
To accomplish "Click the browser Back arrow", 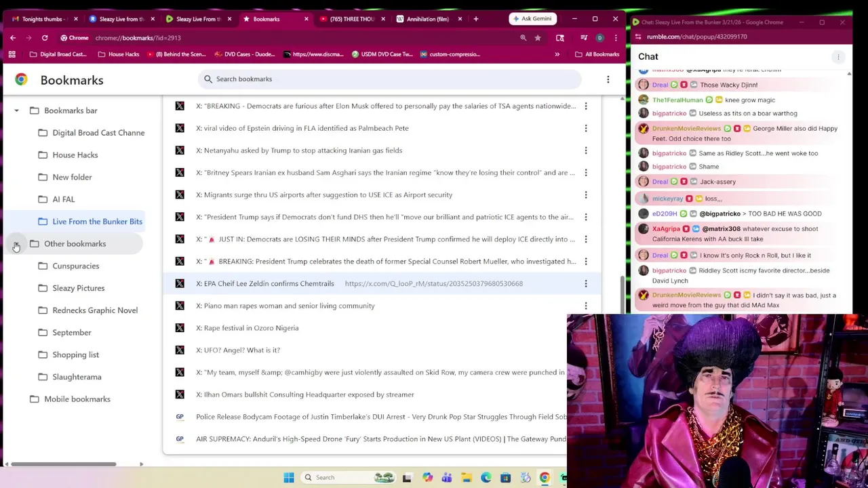I will tap(12, 38).
